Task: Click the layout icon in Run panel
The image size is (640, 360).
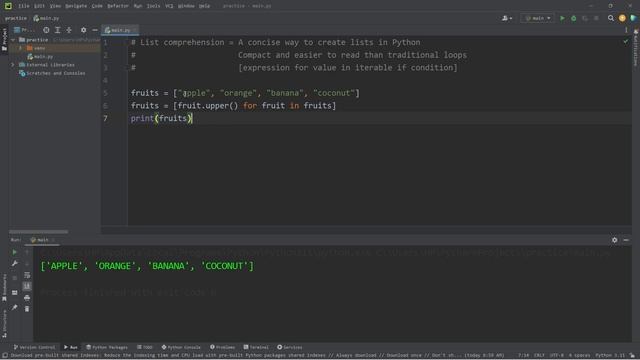Action: click(x=14, y=293)
